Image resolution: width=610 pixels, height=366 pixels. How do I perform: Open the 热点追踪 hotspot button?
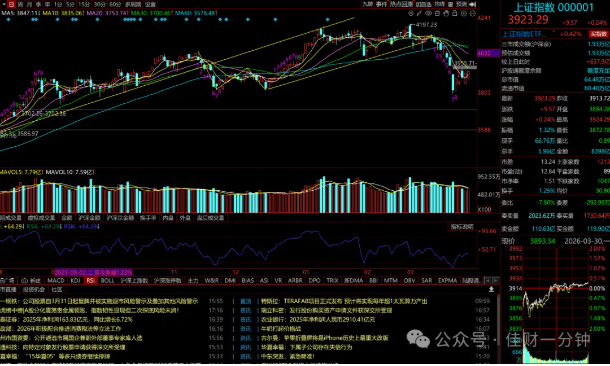[401, 4]
